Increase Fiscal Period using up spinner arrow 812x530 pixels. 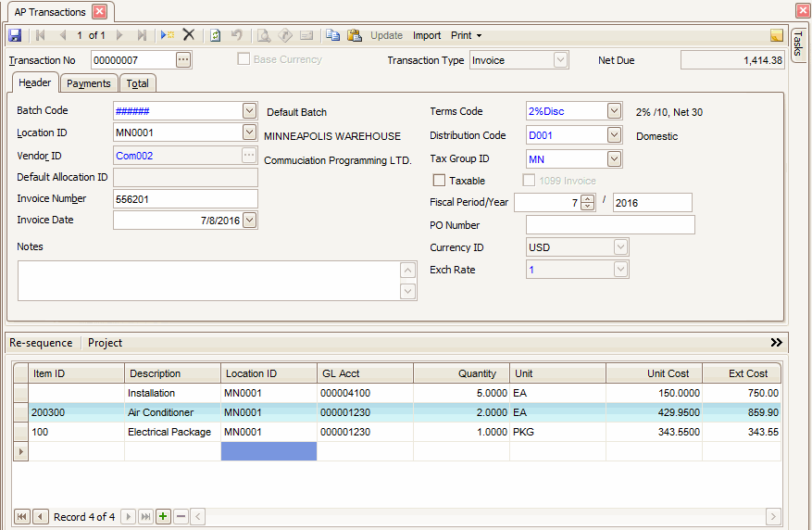pyautogui.click(x=587, y=198)
